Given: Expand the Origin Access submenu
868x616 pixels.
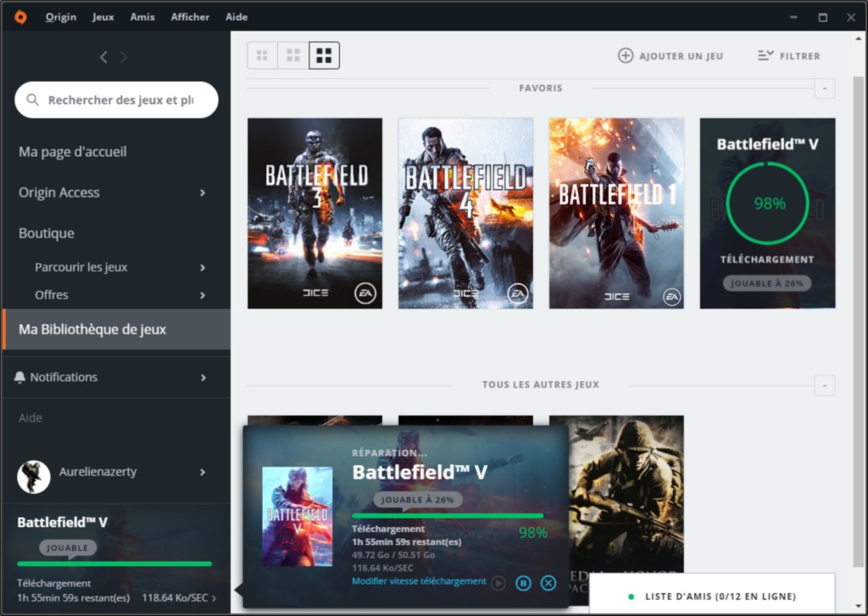Looking at the screenshot, I should coord(203,192).
